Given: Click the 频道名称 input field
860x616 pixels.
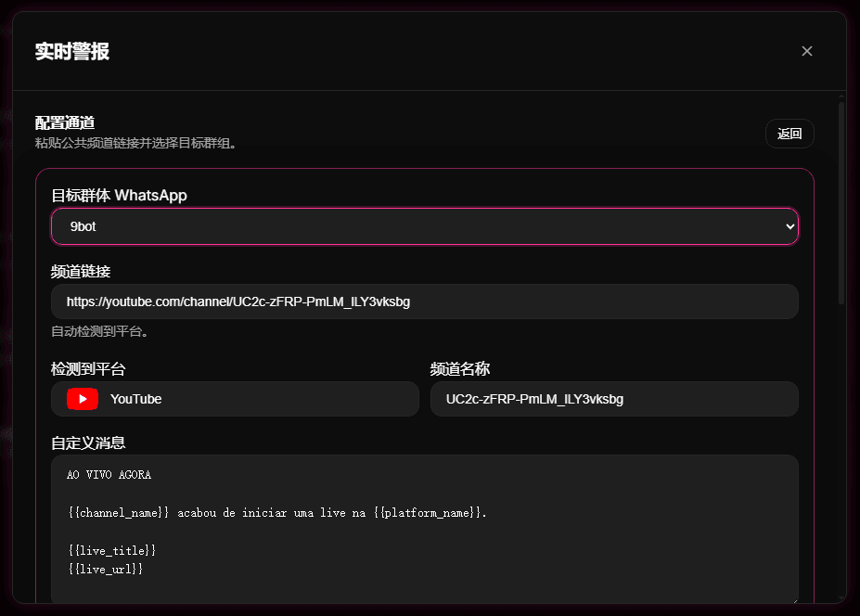Looking at the screenshot, I should tap(614, 399).
